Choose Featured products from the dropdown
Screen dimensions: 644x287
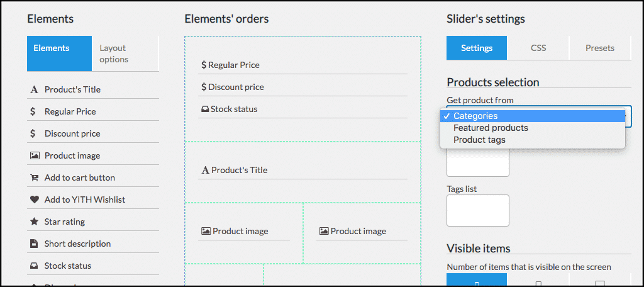[491, 128]
